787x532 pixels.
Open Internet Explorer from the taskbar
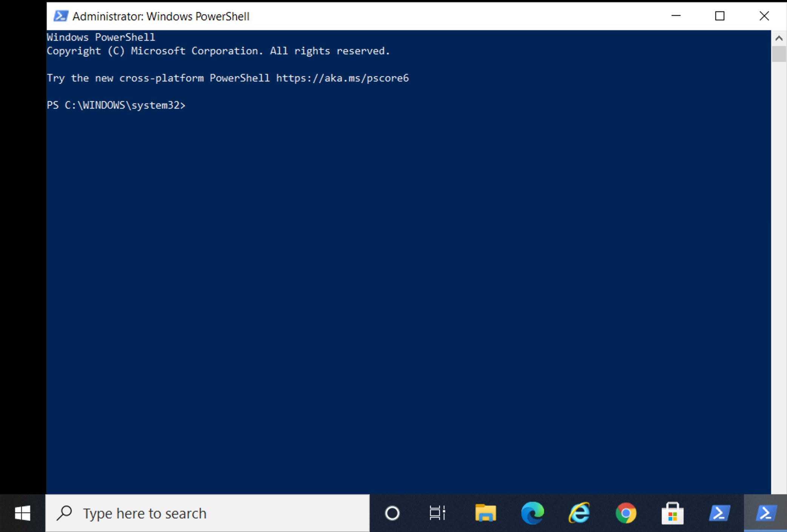579,513
